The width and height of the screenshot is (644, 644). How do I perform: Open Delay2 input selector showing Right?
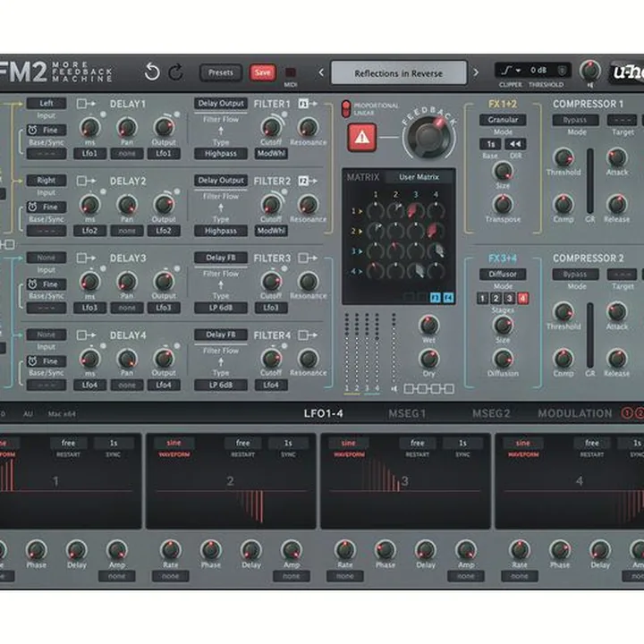[47, 181]
